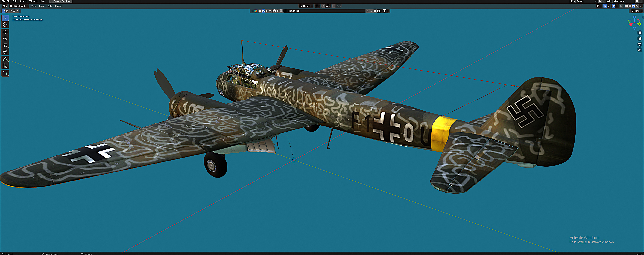Open the Global transform orientation dropdown
This screenshot has width=644, height=255.
306,6
